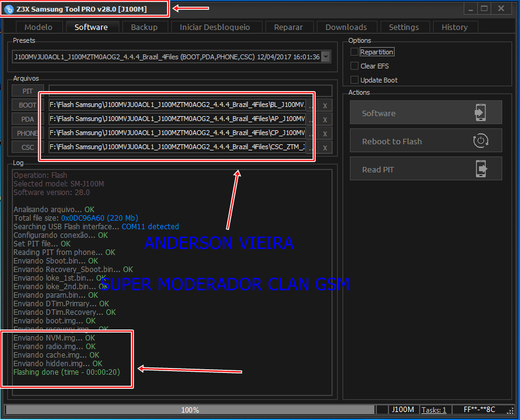The image size is (520, 420).
Task: Click the empty PIT path field
Action: 190,91
